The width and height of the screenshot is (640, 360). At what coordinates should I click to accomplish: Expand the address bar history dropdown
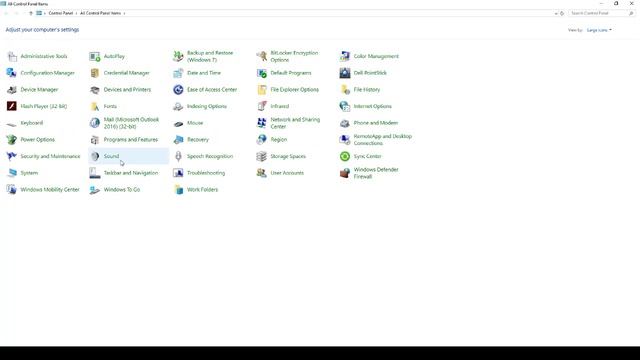pyautogui.click(x=556, y=13)
